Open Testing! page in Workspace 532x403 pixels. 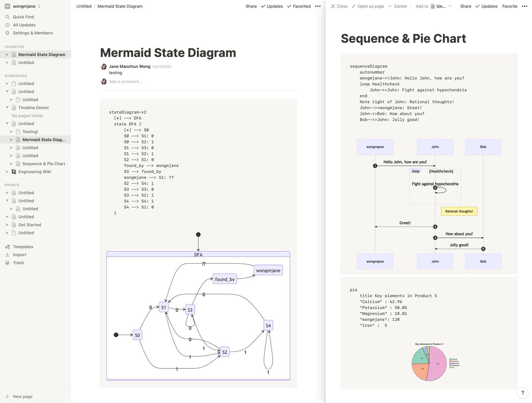(x=30, y=132)
